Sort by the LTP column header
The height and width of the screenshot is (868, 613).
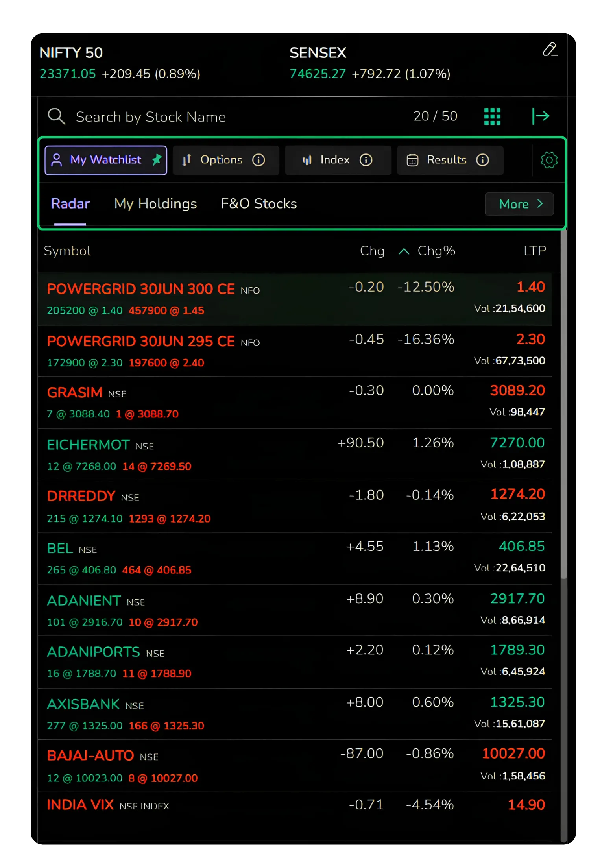click(x=535, y=251)
